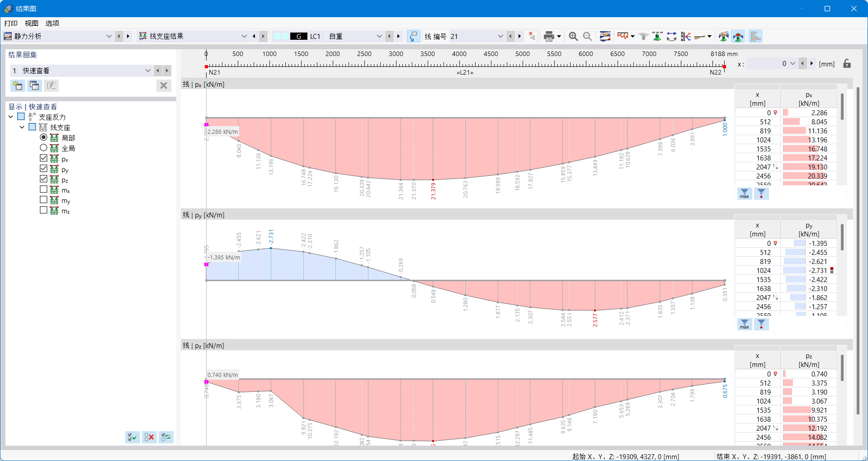Click the red result diagram icon
This screenshot has height=461, width=868.
(623, 37)
